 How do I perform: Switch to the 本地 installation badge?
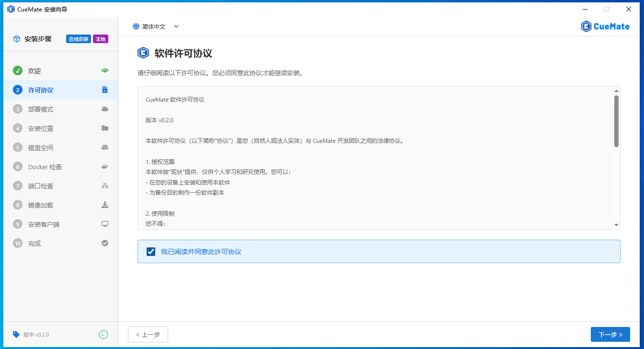[x=100, y=39]
